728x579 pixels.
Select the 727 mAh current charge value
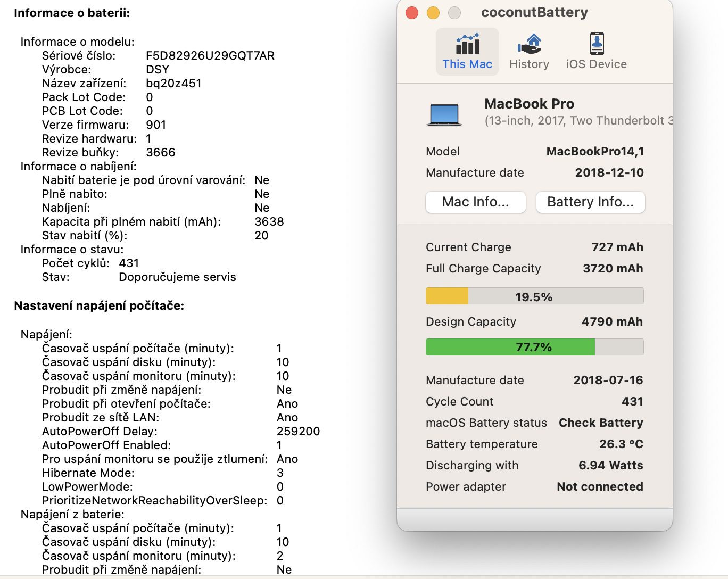click(x=617, y=247)
